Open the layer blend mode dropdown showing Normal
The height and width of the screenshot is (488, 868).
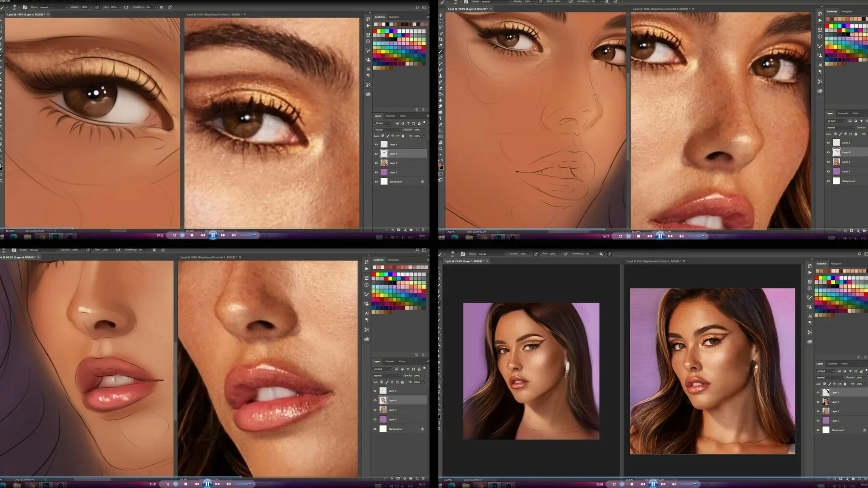click(x=387, y=130)
